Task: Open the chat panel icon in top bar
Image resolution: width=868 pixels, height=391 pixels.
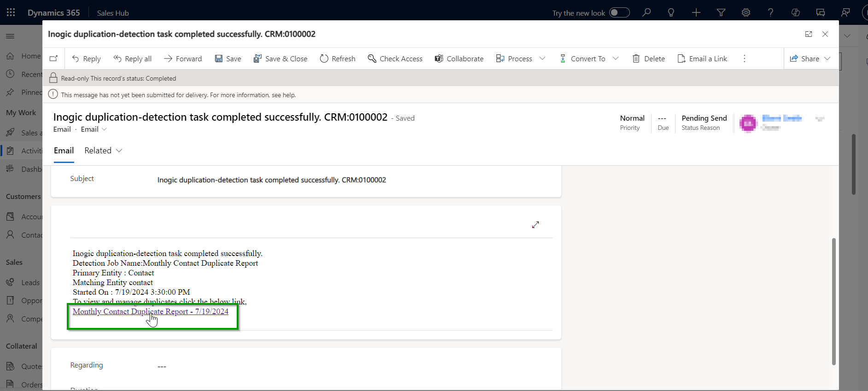Action: click(x=820, y=12)
